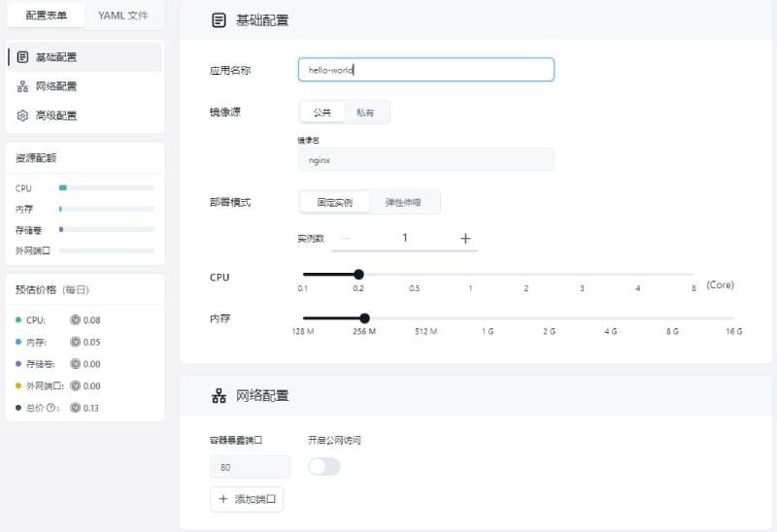Click the 容器暴露端口 field showing 80
This screenshot has width=777, height=532.
pyautogui.click(x=250, y=467)
